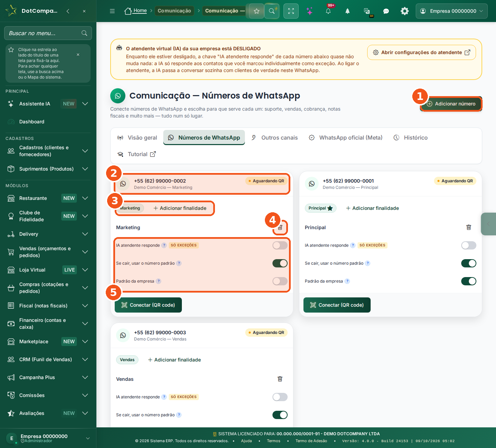Open notifications bell with 99+ badge
Image resolution: width=496 pixels, height=448 pixels.
pos(328,11)
